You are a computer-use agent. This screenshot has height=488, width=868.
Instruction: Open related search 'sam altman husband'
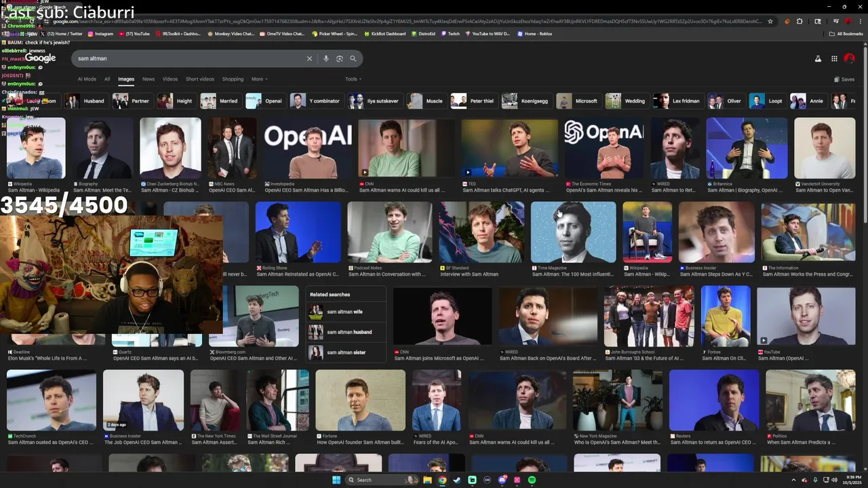[x=346, y=332]
